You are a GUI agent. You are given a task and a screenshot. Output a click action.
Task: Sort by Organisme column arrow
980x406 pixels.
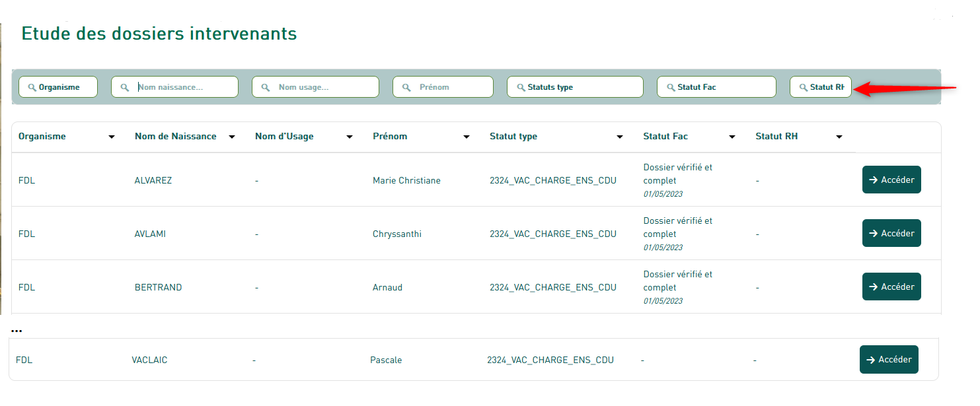[x=112, y=137]
